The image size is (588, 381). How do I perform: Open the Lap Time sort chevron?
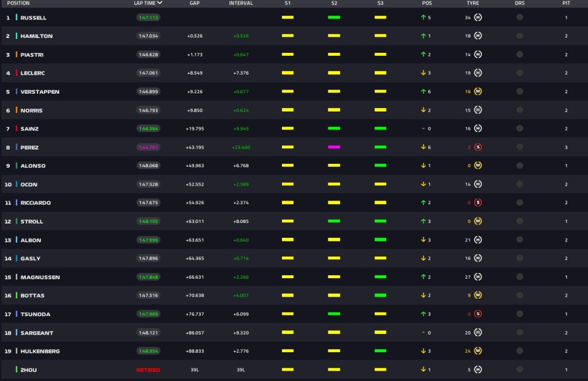coord(160,3)
